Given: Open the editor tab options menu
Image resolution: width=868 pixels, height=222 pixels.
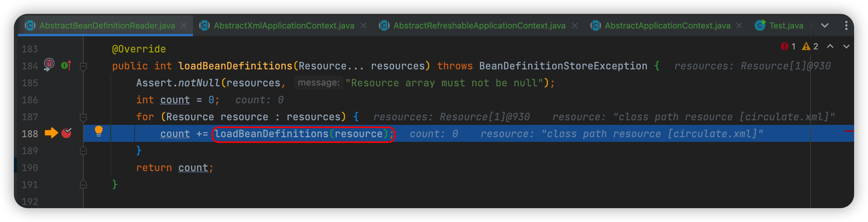Looking at the screenshot, I should (846, 25).
